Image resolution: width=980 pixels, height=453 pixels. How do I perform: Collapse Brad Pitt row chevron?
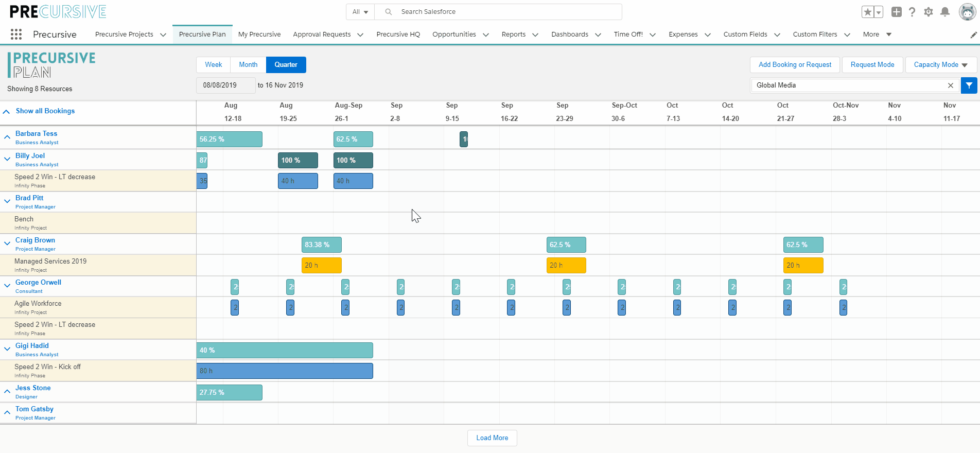7,201
